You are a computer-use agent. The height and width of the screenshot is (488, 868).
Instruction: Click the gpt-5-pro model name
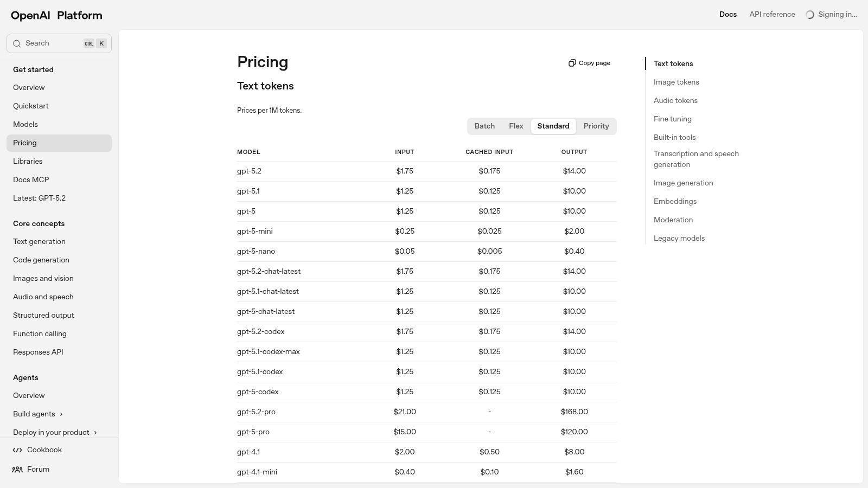[x=253, y=432]
